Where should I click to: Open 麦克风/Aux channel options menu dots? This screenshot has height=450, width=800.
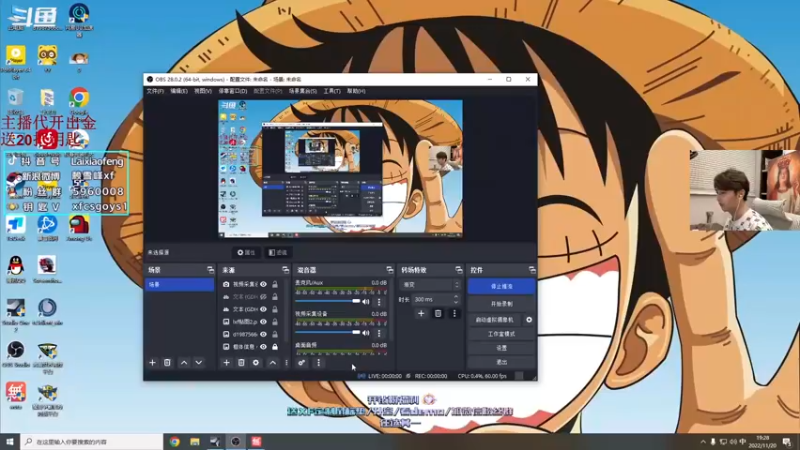(x=379, y=302)
